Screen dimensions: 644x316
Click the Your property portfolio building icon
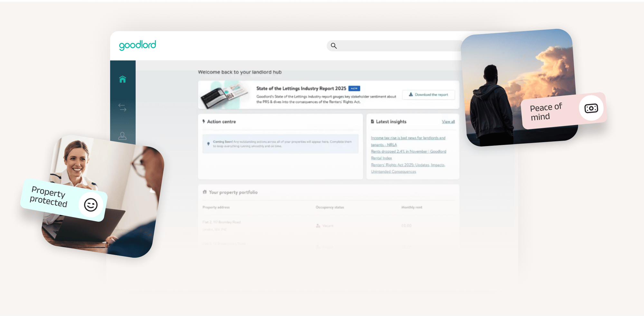coord(204,192)
